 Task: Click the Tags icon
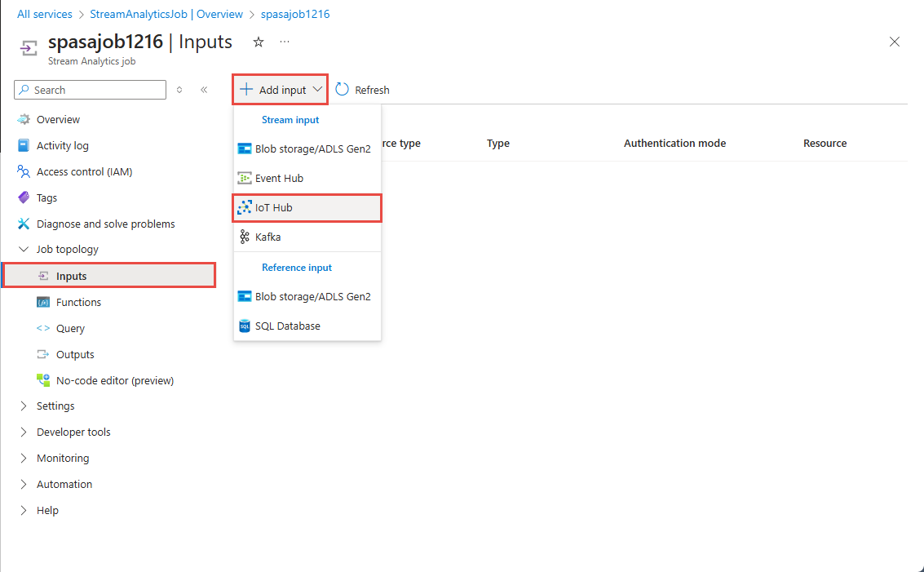point(24,197)
